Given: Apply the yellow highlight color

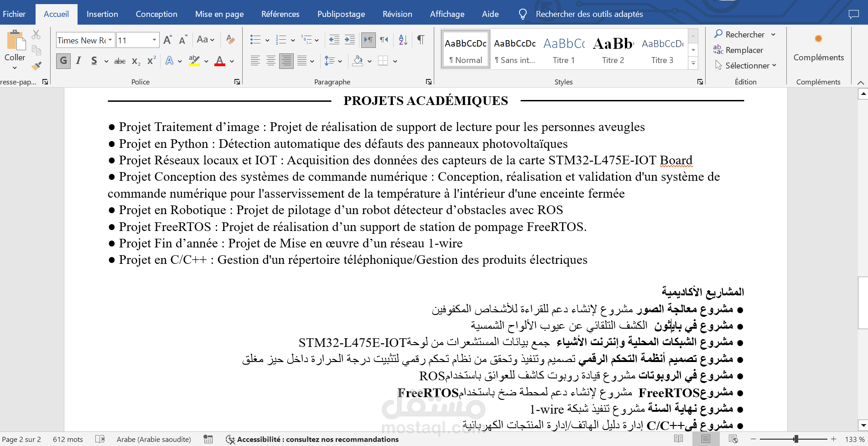Looking at the screenshot, I should coord(194,61).
